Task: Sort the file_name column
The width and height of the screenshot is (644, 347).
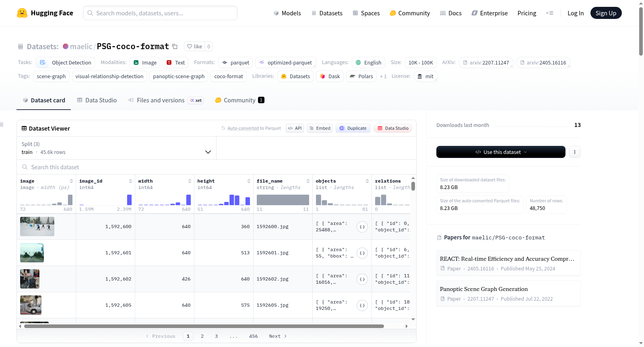Action: click(x=308, y=181)
